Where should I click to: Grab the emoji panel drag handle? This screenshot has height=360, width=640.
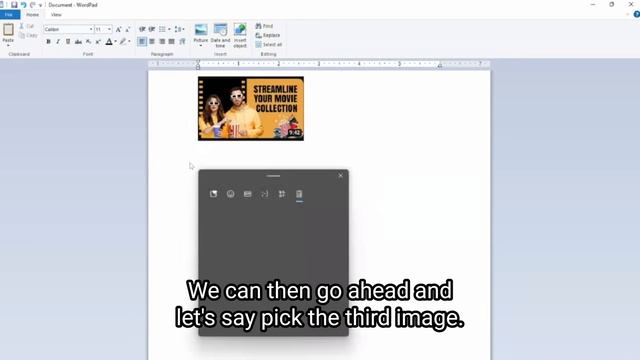[273, 176]
